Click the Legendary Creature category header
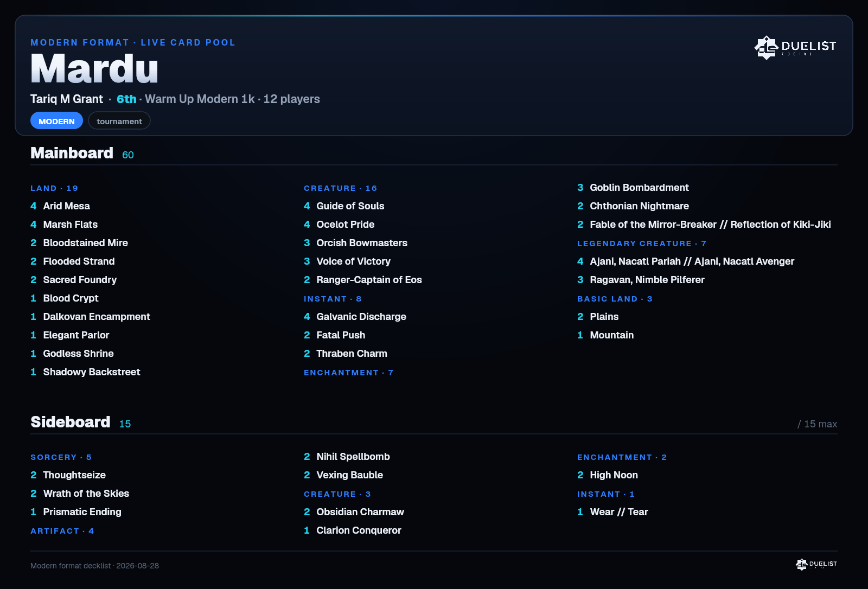This screenshot has height=589, width=868. [642, 244]
